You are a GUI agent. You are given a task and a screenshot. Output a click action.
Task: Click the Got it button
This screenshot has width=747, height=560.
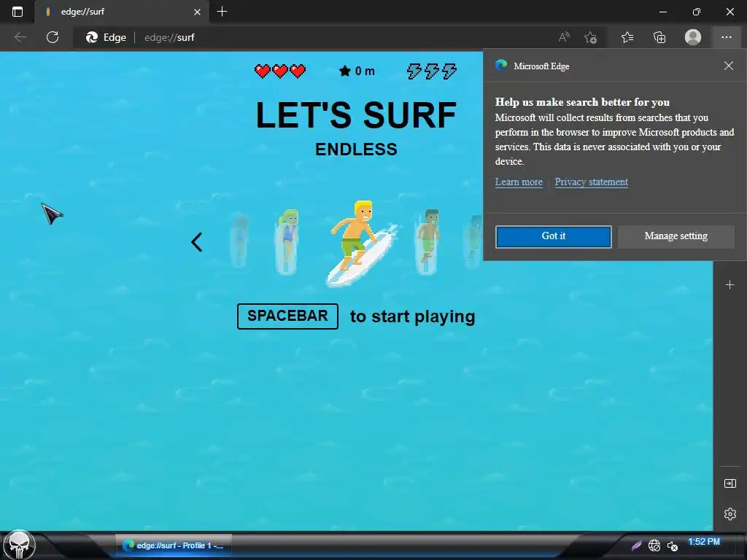(x=554, y=237)
